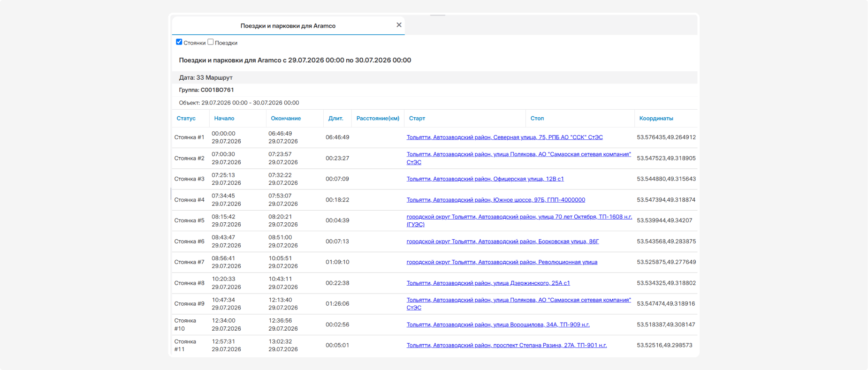Click duration 06:46:49 cell
Viewport: 868px width, 370px height.
coord(337,137)
